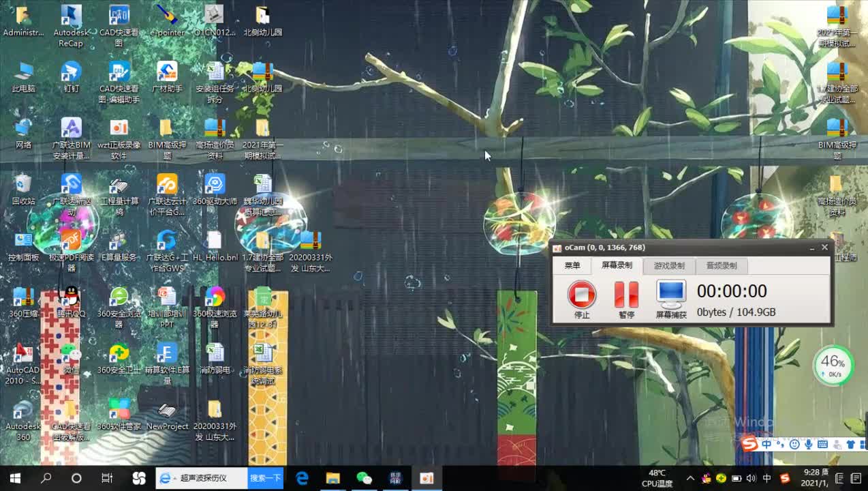Close the oCam window

pos(824,248)
